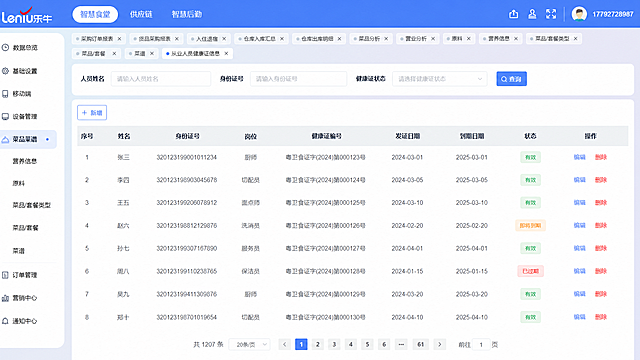This screenshot has width=640, height=360.
Task: Close the 原料 tab
Action: [469, 39]
